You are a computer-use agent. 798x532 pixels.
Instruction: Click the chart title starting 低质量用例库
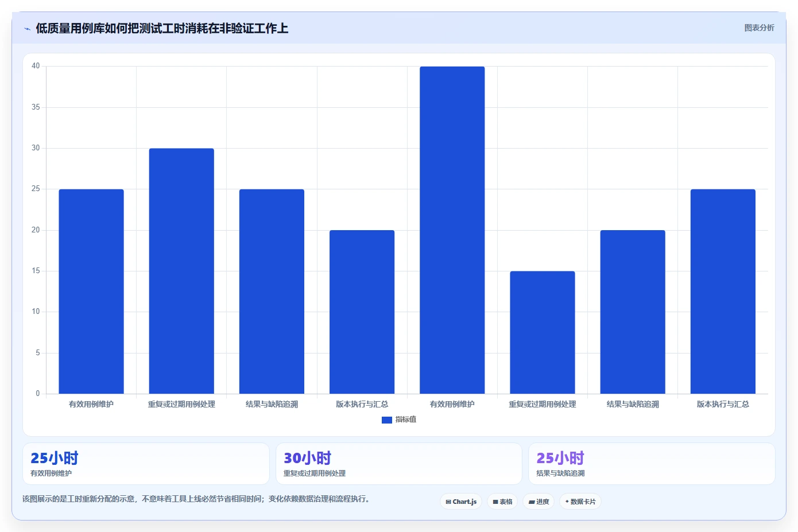pos(162,28)
